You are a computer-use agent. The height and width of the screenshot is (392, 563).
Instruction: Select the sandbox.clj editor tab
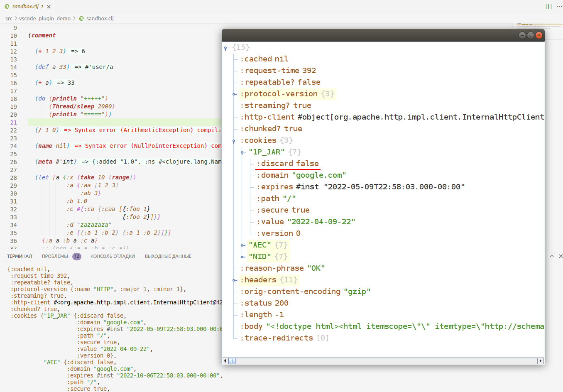(x=27, y=7)
